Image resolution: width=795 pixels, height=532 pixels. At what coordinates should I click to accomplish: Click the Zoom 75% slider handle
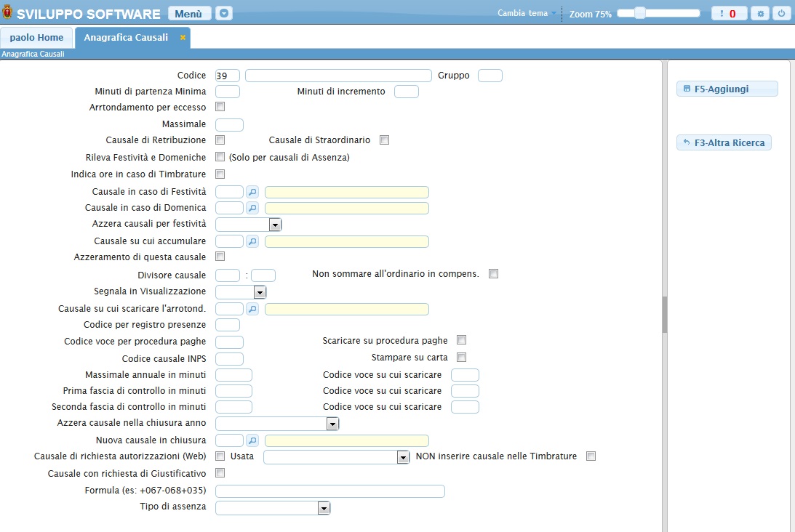[640, 13]
